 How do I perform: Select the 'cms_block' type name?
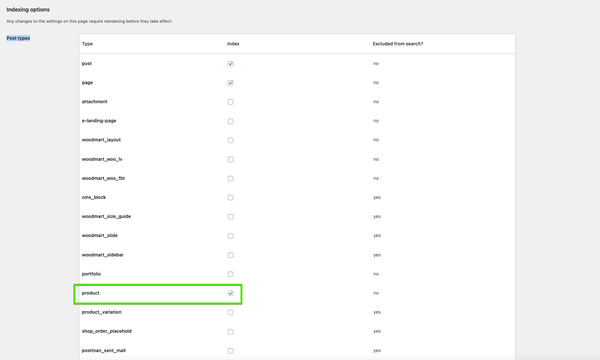click(x=94, y=197)
